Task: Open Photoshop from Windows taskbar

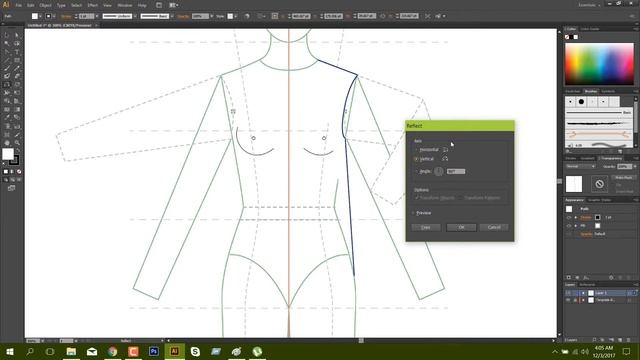Action: click(154, 351)
